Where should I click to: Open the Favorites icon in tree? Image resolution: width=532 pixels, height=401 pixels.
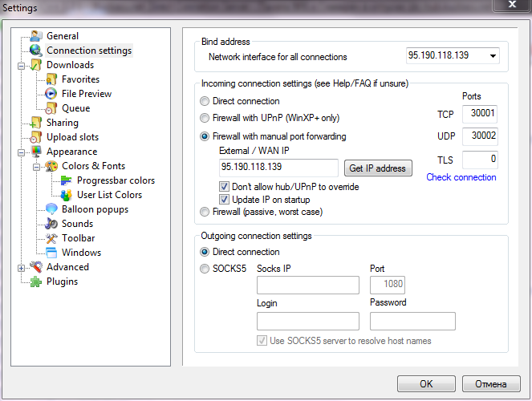pyautogui.click(x=51, y=79)
